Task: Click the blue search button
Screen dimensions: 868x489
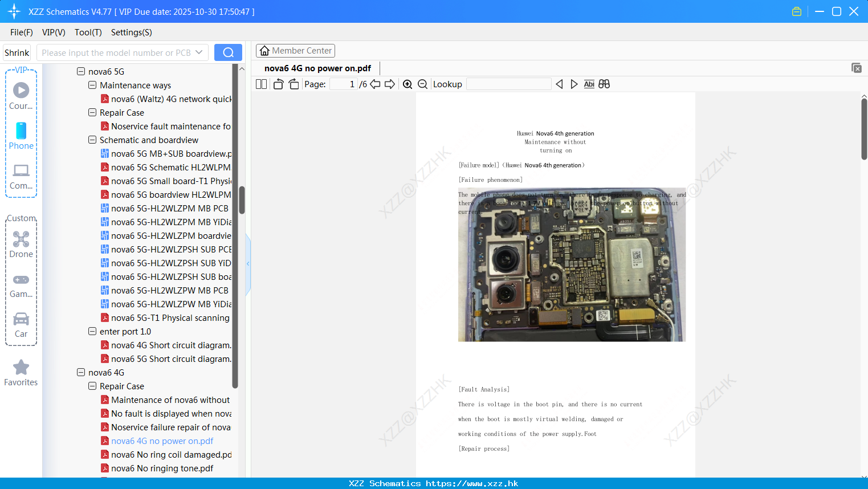Action: [228, 52]
